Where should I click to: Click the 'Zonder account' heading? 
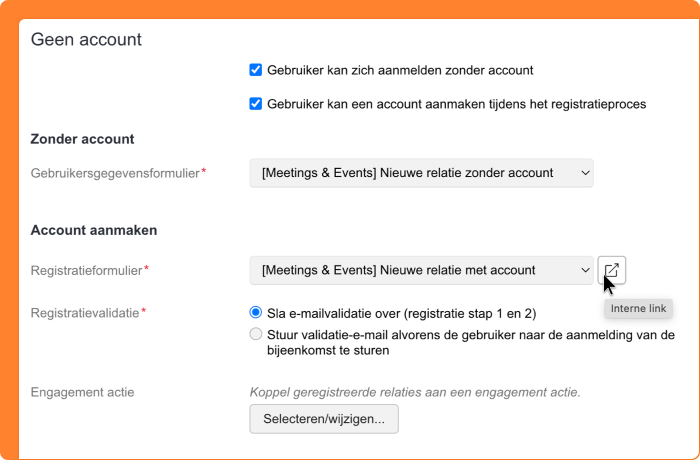tap(83, 139)
